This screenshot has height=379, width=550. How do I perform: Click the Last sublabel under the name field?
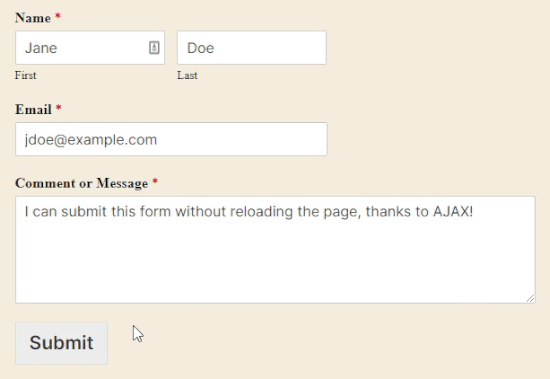pos(187,75)
